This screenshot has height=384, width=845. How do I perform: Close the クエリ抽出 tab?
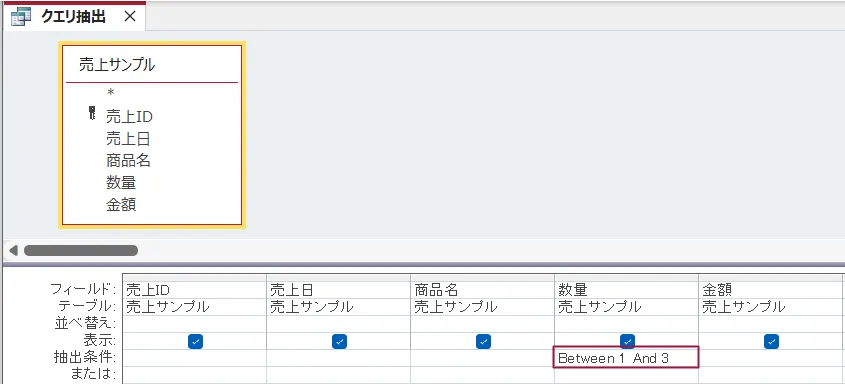click(x=130, y=17)
